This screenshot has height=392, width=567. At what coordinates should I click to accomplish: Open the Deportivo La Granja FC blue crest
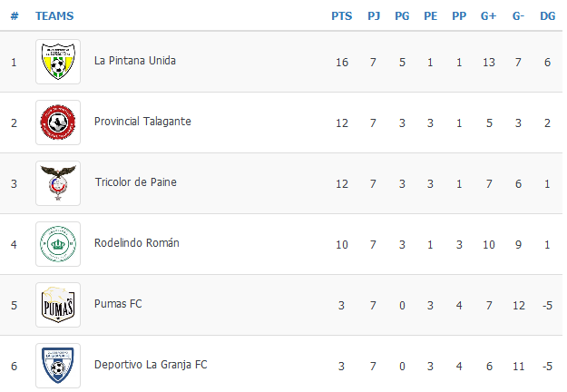tap(58, 366)
